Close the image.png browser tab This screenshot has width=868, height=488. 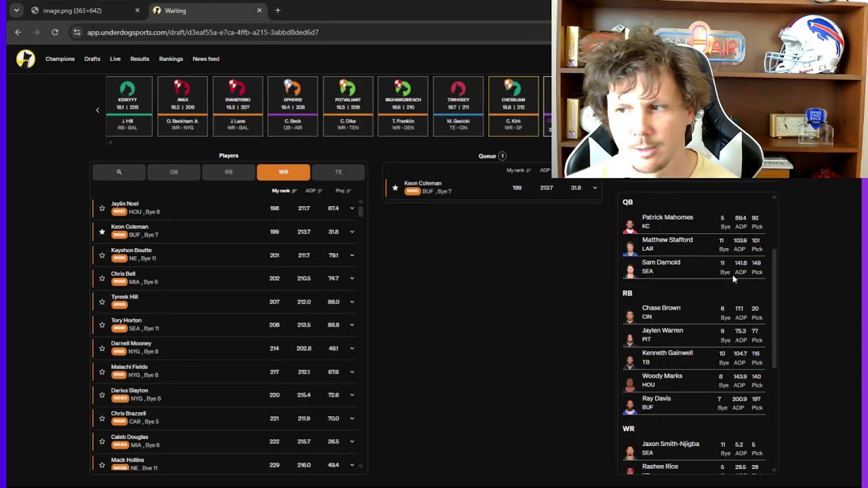137,10
